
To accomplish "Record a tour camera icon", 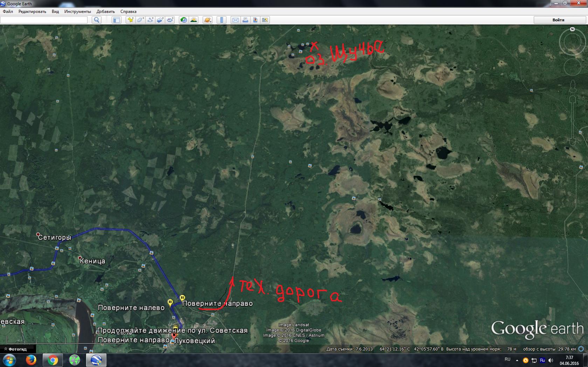I will (170, 20).
